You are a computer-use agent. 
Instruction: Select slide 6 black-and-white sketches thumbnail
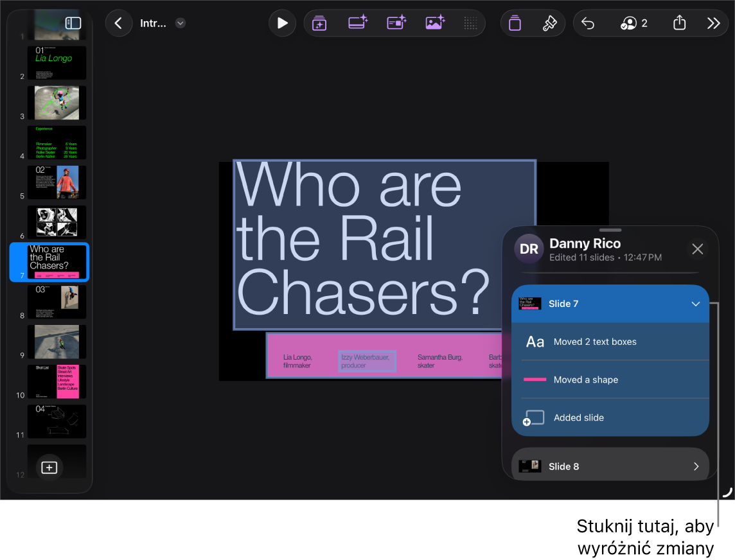[57, 222]
